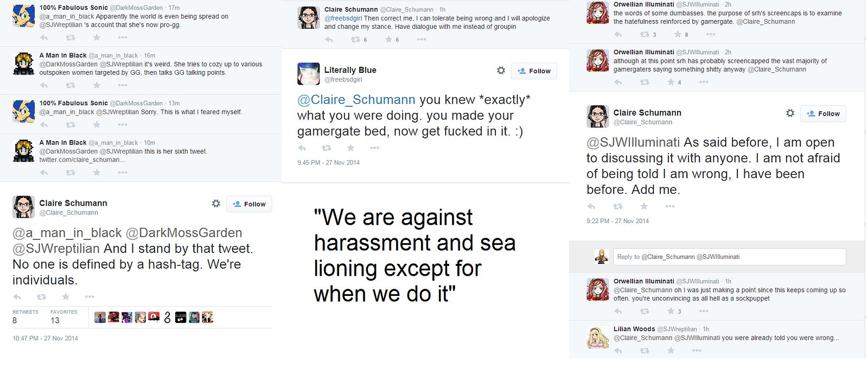Screen dimensions: 868x367
Task: Favorite Claire's 'Then correct me' tweet with 6 stars
Action: [388, 39]
